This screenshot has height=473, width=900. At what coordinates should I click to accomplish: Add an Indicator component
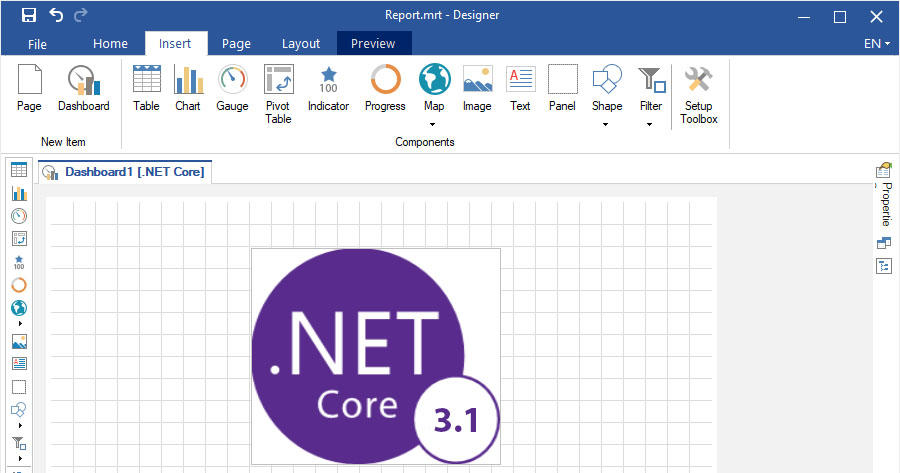[328, 88]
